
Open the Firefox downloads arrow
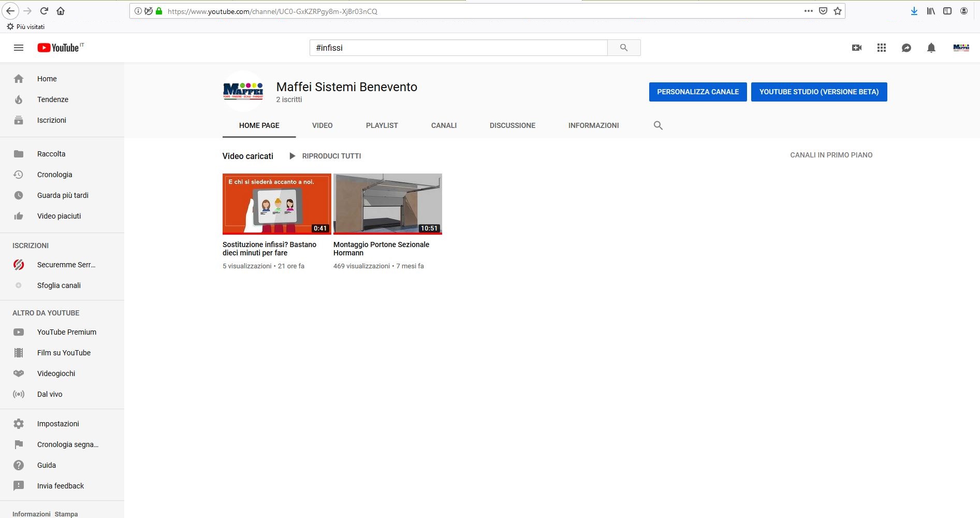[x=914, y=11]
